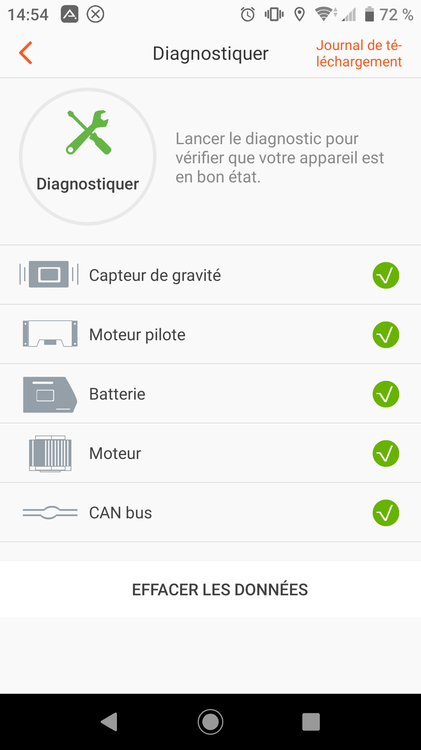
Task: Start diagnosis via wrench and screwdriver icon
Action: pos(88,132)
